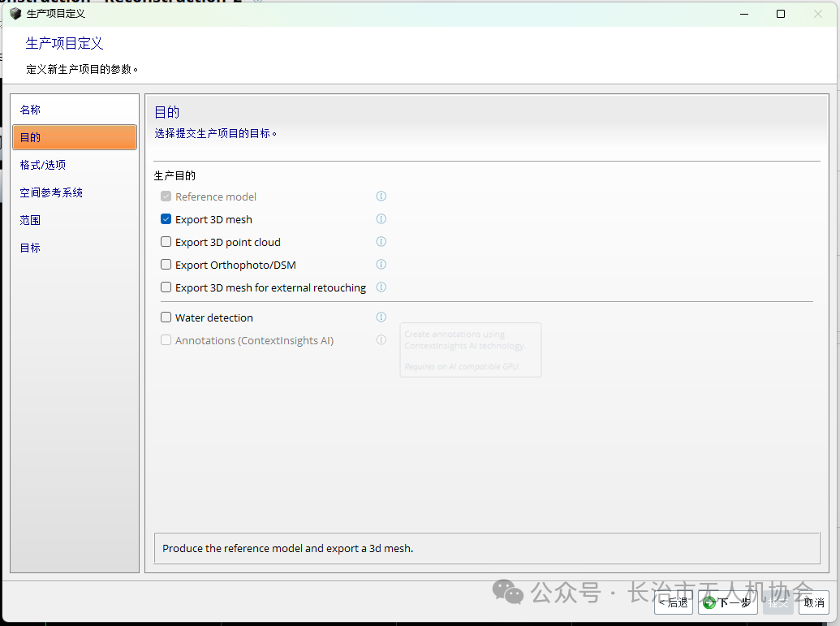The height and width of the screenshot is (626, 840).
Task: Click info icon next to Export 3D mesh
Action: click(381, 218)
